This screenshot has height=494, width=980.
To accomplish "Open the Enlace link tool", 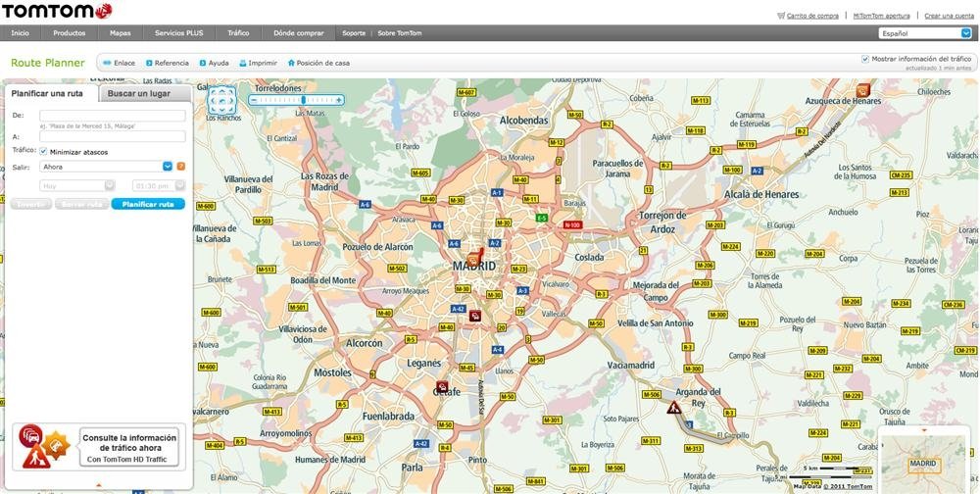I will point(119,63).
